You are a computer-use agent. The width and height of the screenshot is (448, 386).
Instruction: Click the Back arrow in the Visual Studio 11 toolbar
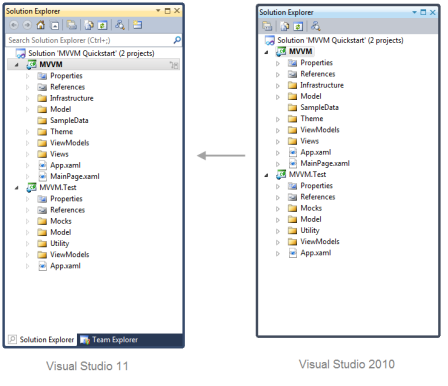pos(14,25)
